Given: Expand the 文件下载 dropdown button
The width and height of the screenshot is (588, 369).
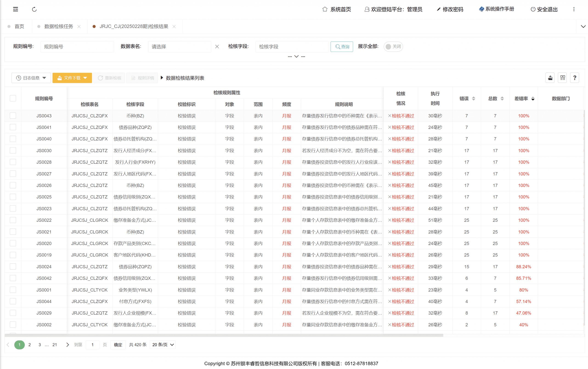Looking at the screenshot, I should coord(72,78).
